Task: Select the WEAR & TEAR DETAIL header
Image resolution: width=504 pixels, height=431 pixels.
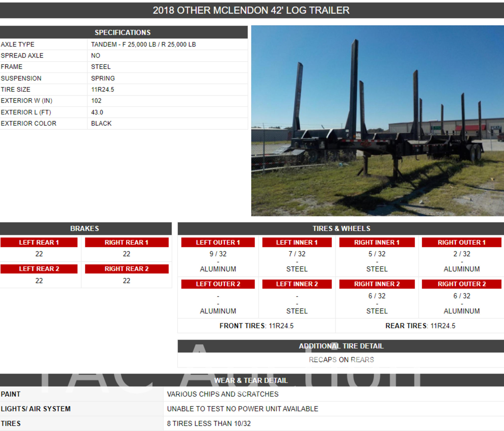Action: [251, 380]
